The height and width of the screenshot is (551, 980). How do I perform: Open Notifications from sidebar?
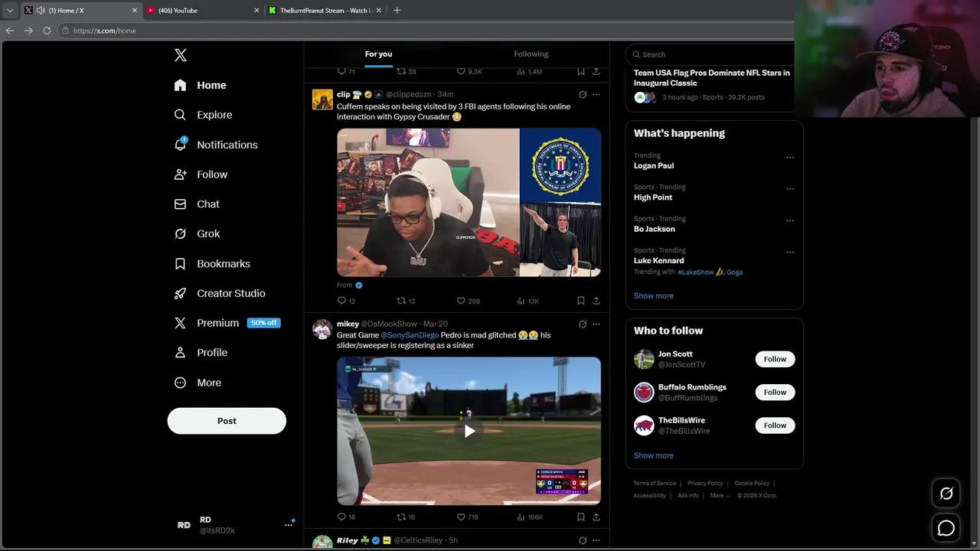[x=216, y=145]
